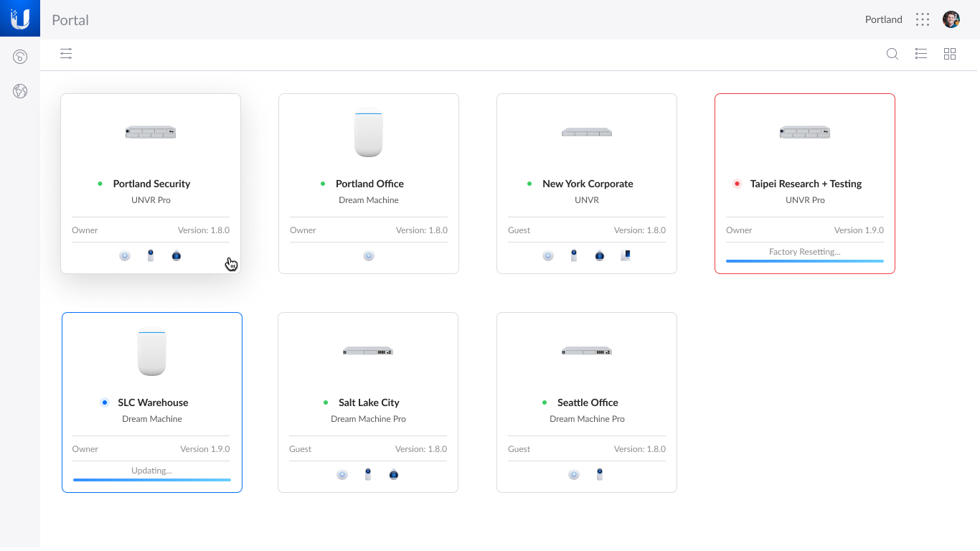Open the Taipei Research UNVR Pro image
Screen dimensions: 980x551
(805, 132)
